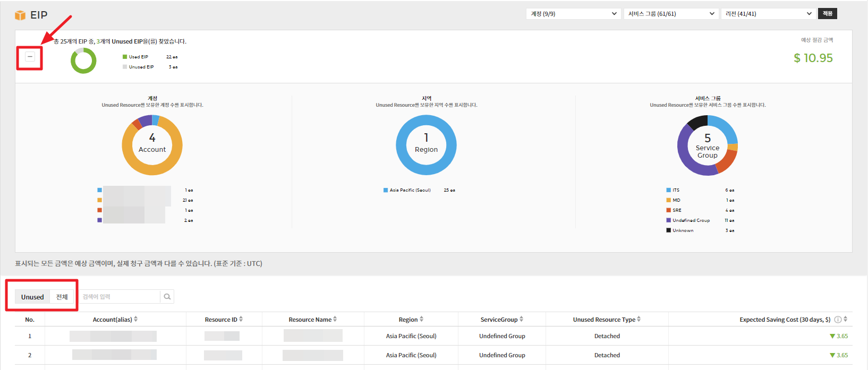Image resolution: width=868 pixels, height=370 pixels.
Task: Open the 리전 (41/41) dropdown
Action: [768, 14]
